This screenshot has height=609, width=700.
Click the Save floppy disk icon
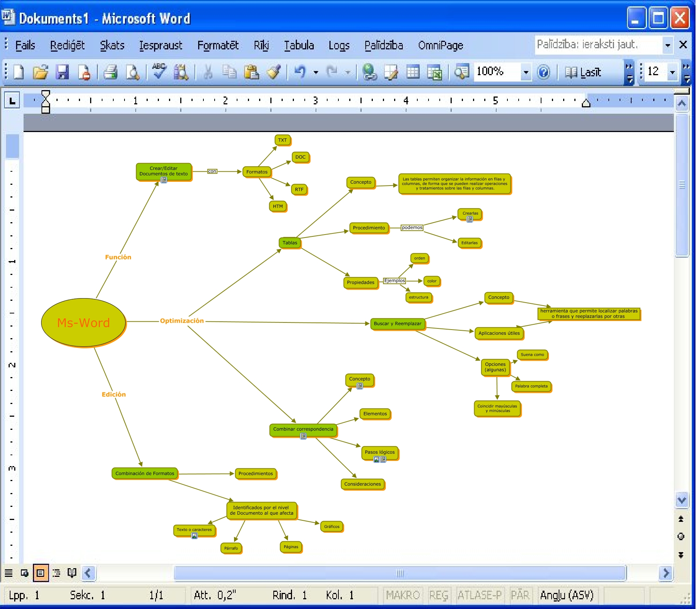click(62, 72)
